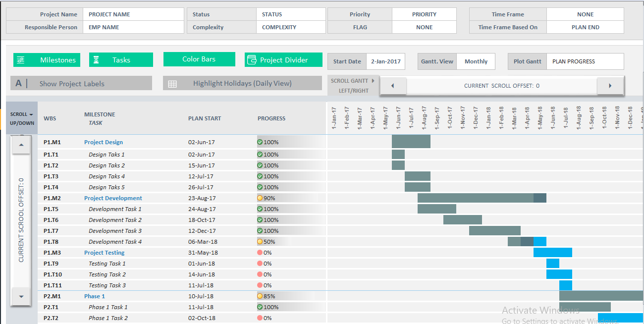The image size is (644, 324).
Task: Click the Time Frame Based On header
Action: coord(508,27)
